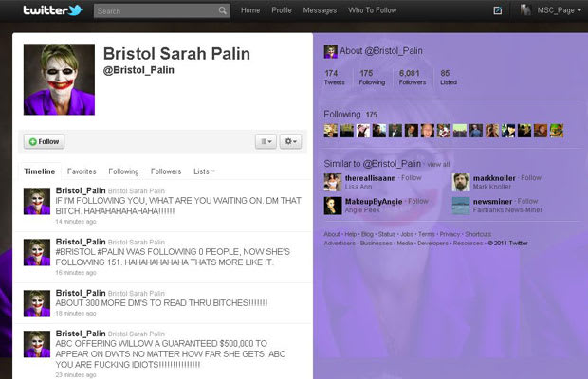Follow newsminer from similar accounts
The image size is (588, 379).
(527, 201)
